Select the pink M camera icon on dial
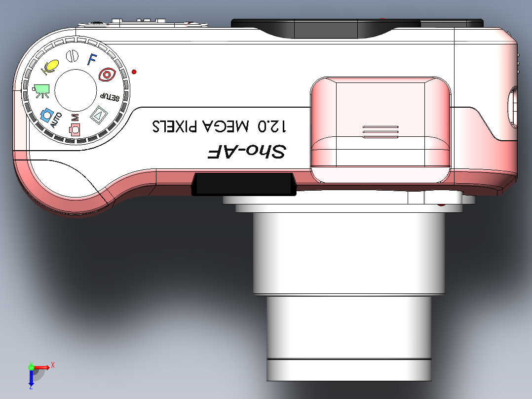The image size is (532, 399). [x=75, y=125]
